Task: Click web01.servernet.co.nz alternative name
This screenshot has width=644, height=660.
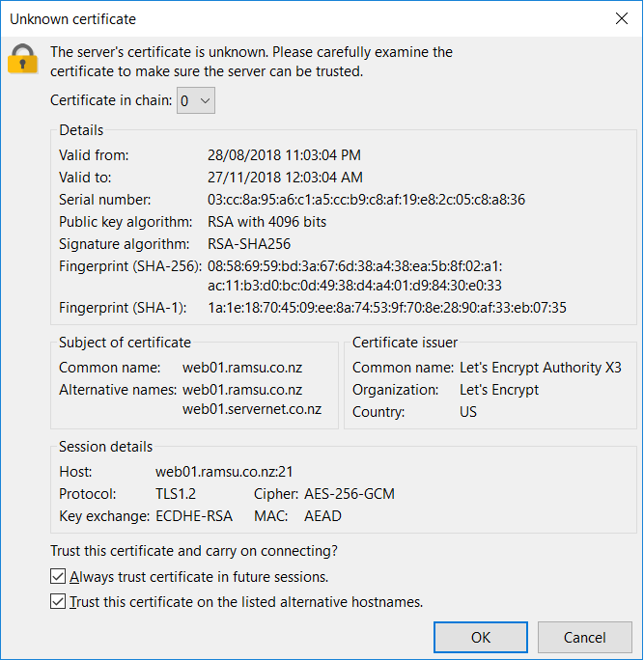Action: click(x=252, y=409)
